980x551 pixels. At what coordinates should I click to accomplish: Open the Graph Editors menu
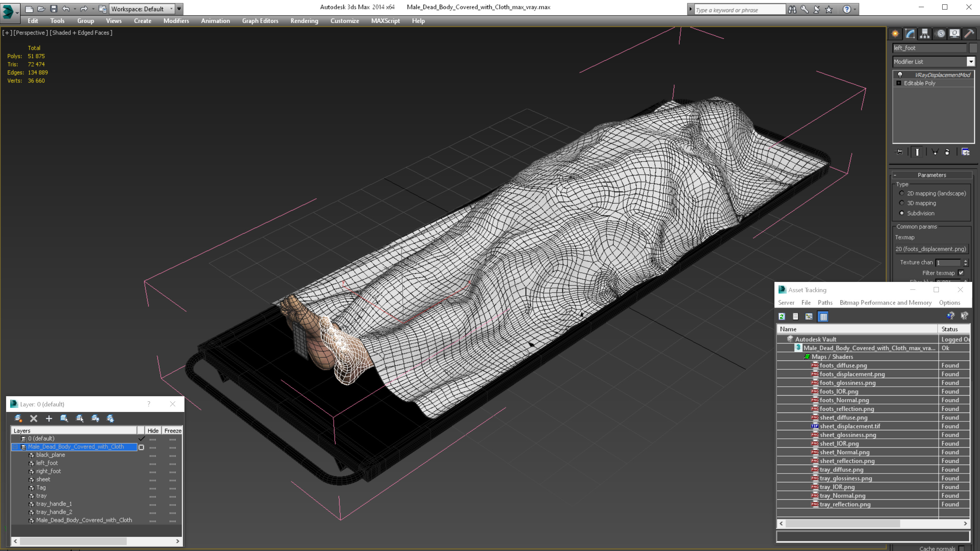[260, 21]
